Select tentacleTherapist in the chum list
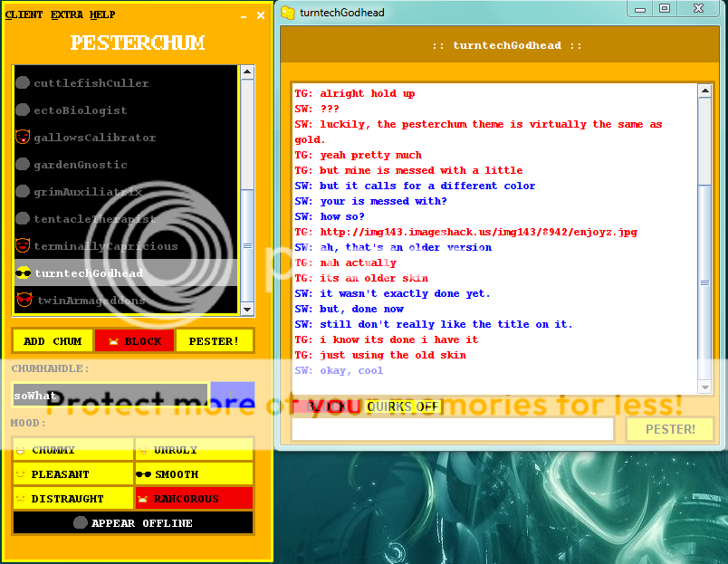 tap(94, 219)
